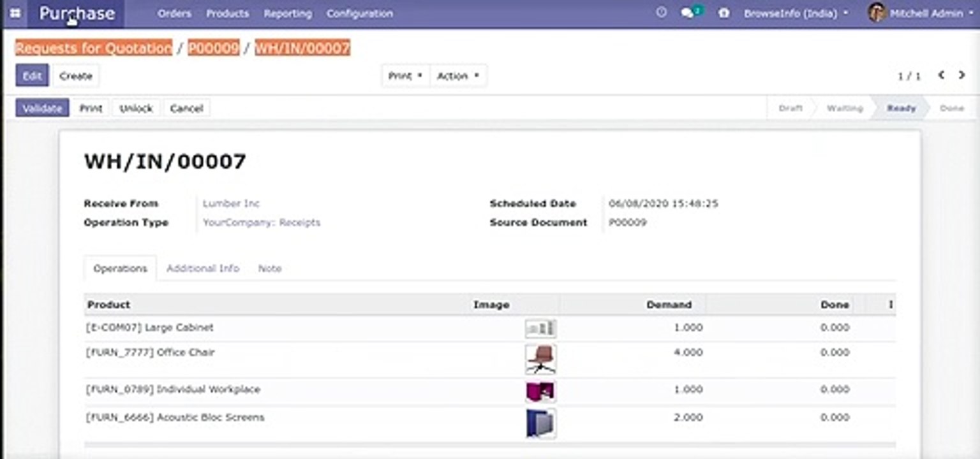Open Lumber Inc vendor link
Screen dimensions: 980x459
[231, 203]
